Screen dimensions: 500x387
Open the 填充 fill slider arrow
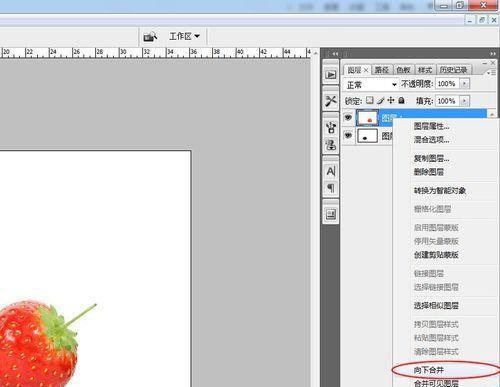point(465,101)
